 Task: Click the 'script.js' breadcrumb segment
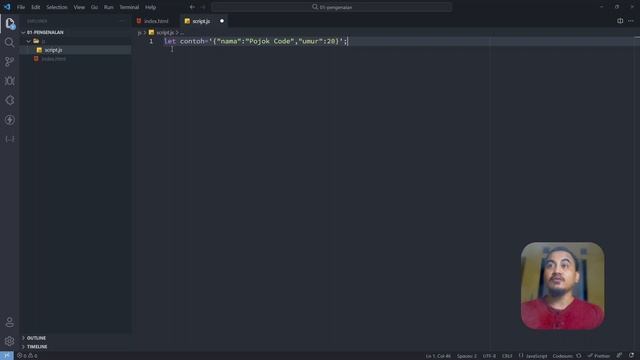click(165, 32)
